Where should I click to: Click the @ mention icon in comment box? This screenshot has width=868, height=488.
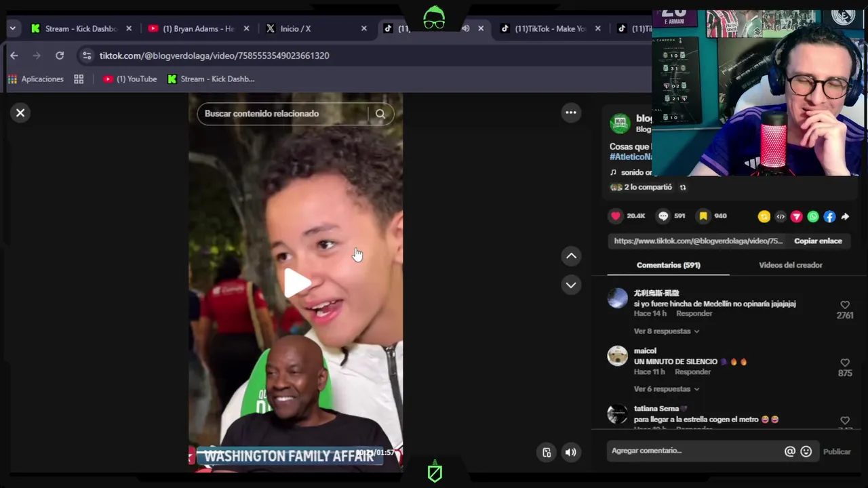click(x=790, y=451)
